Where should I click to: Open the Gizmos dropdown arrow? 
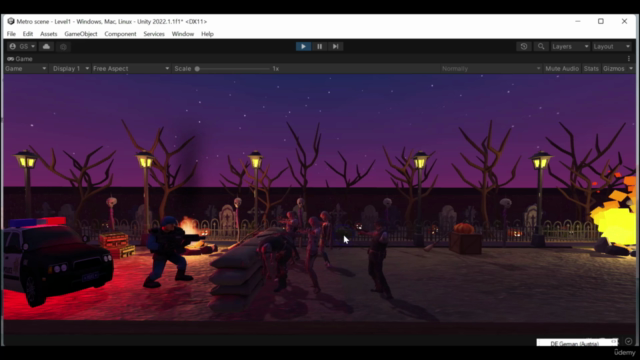pyautogui.click(x=631, y=69)
